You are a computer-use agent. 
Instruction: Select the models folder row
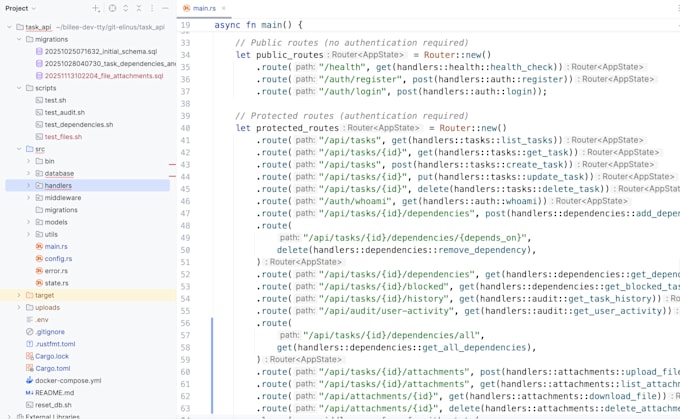pos(87,222)
